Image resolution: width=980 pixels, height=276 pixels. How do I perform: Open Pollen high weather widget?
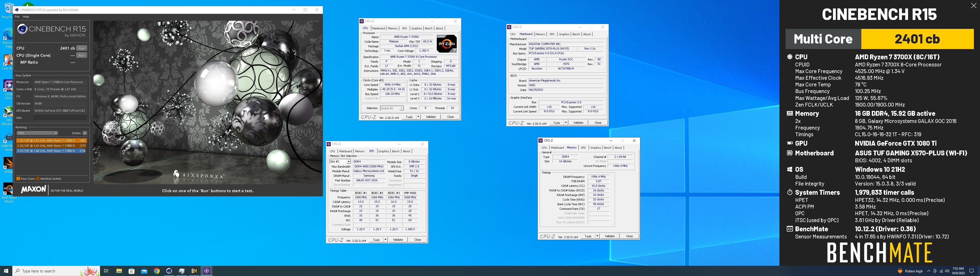[910, 271]
